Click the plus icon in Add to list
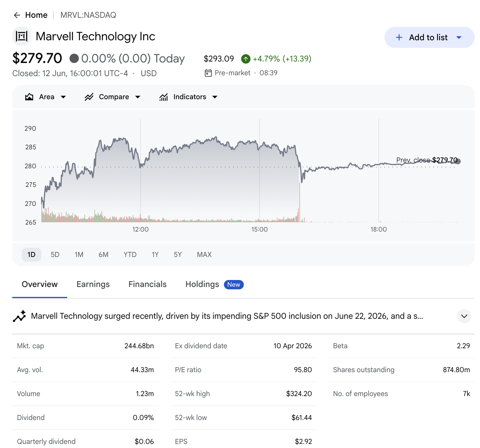This screenshot has width=480, height=448. coord(399,37)
